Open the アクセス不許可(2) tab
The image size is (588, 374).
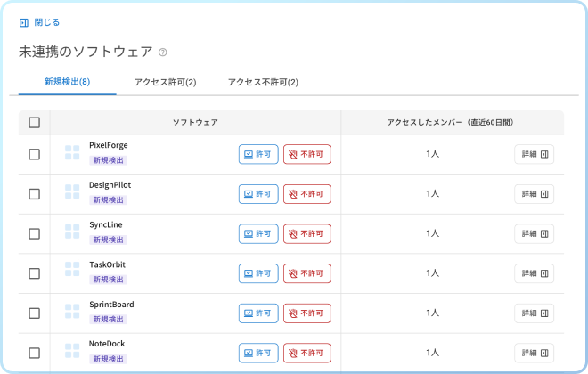coord(263,82)
